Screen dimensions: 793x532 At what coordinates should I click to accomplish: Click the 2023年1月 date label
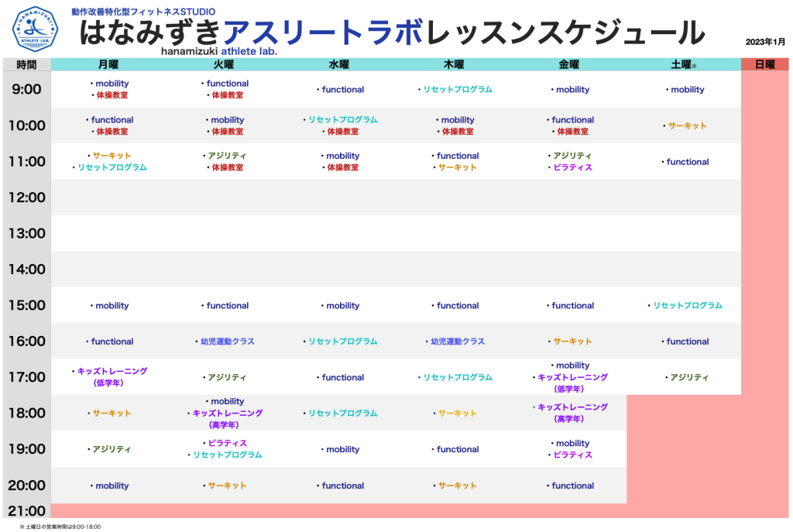tap(765, 42)
